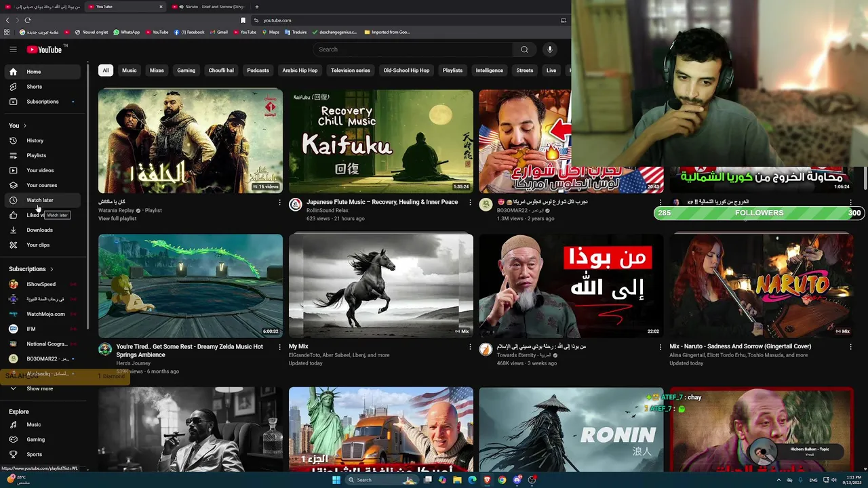Image resolution: width=868 pixels, height=488 pixels.
Task: Click the bookmark icon in address bar
Action: click(243, 20)
